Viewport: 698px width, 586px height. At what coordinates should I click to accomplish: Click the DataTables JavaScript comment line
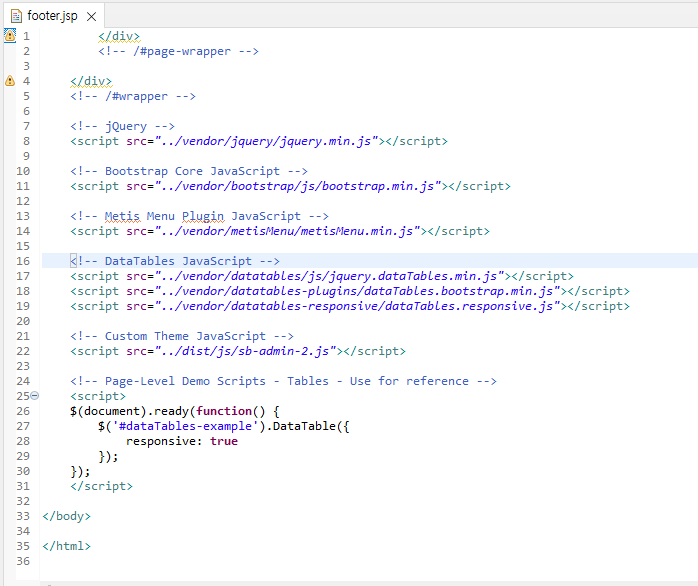[x=174, y=261]
